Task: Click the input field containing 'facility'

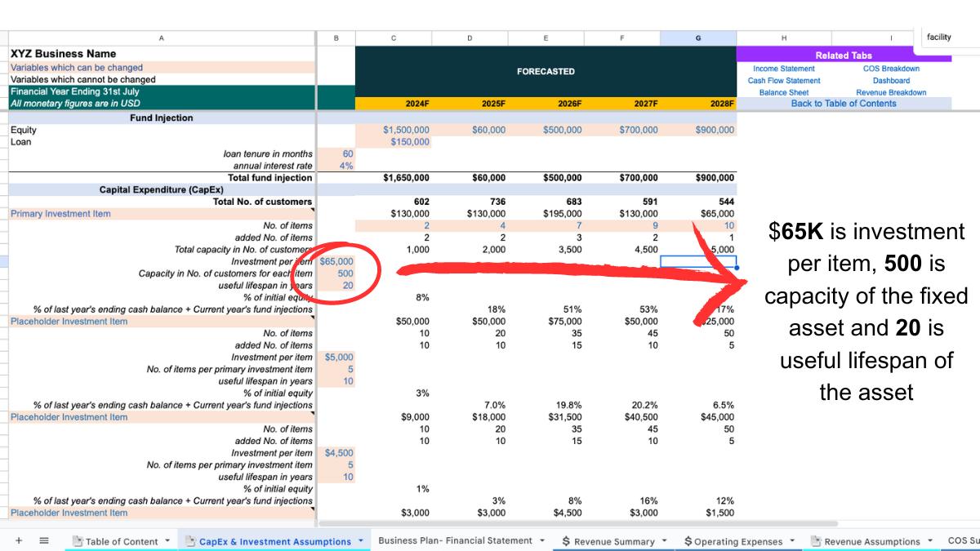Action: click(949, 37)
